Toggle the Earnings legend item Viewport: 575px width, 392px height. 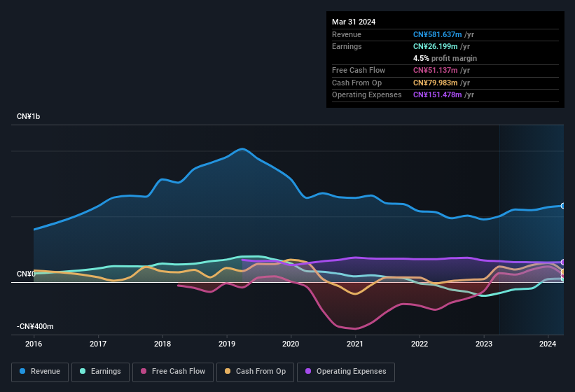point(101,371)
